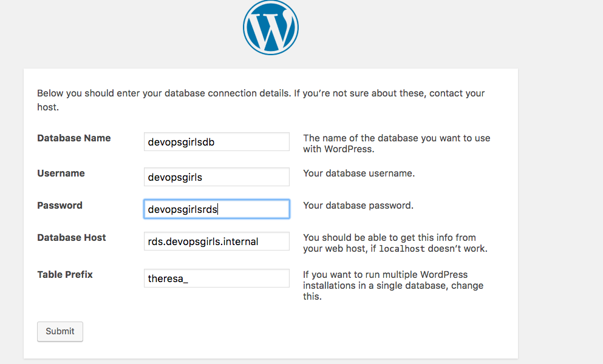The height and width of the screenshot is (364, 603).
Task: Click the Database Host label
Action: coord(72,238)
